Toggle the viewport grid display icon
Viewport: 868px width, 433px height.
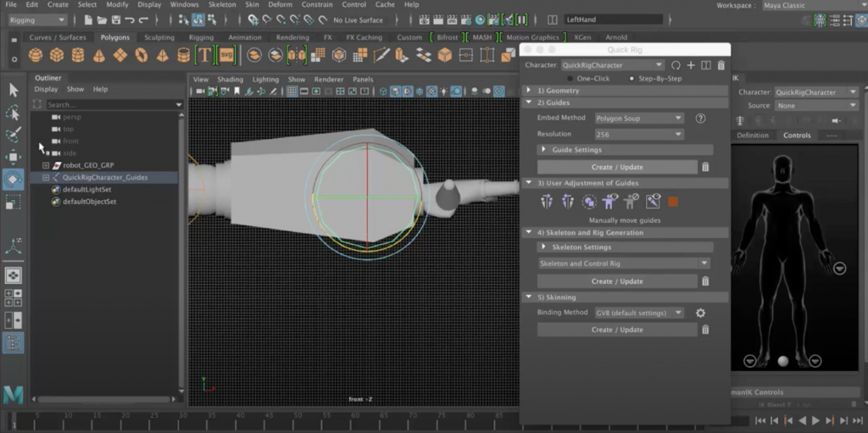(292, 92)
